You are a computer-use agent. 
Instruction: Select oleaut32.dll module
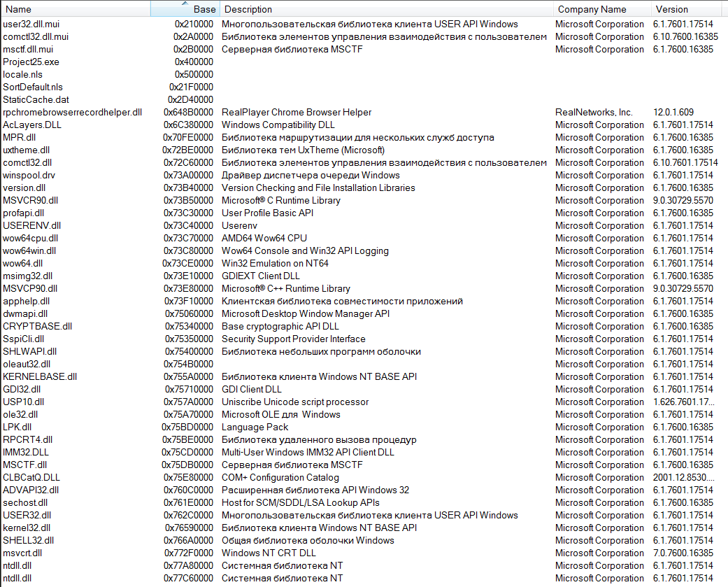(x=364, y=364)
